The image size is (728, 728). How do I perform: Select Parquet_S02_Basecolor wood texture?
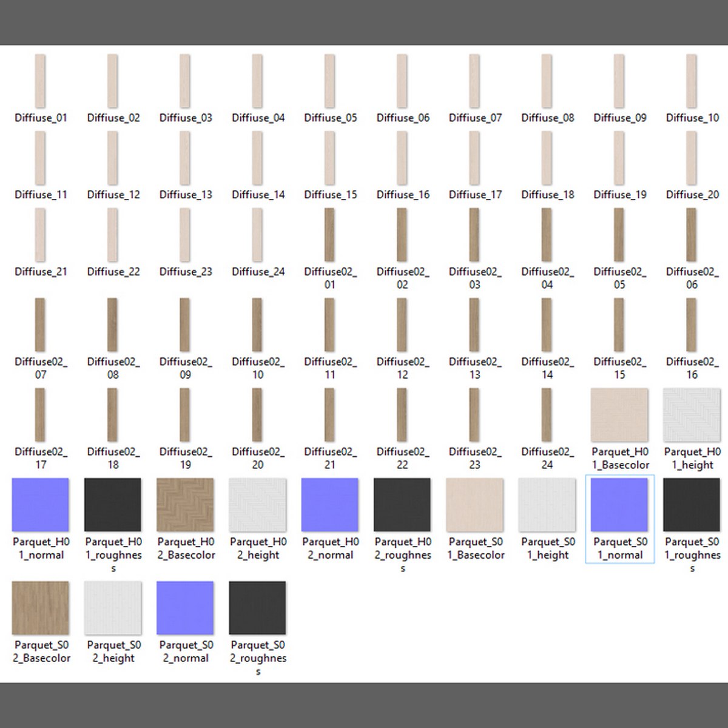40,608
